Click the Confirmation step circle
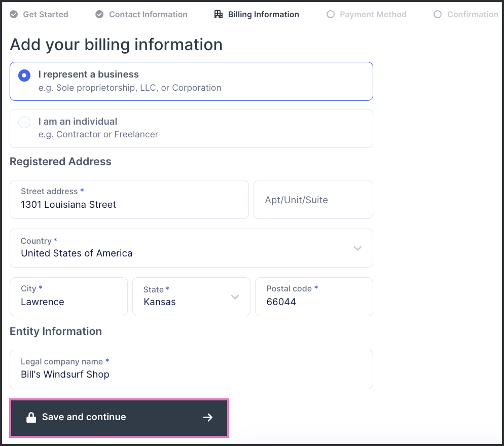 pyautogui.click(x=438, y=15)
